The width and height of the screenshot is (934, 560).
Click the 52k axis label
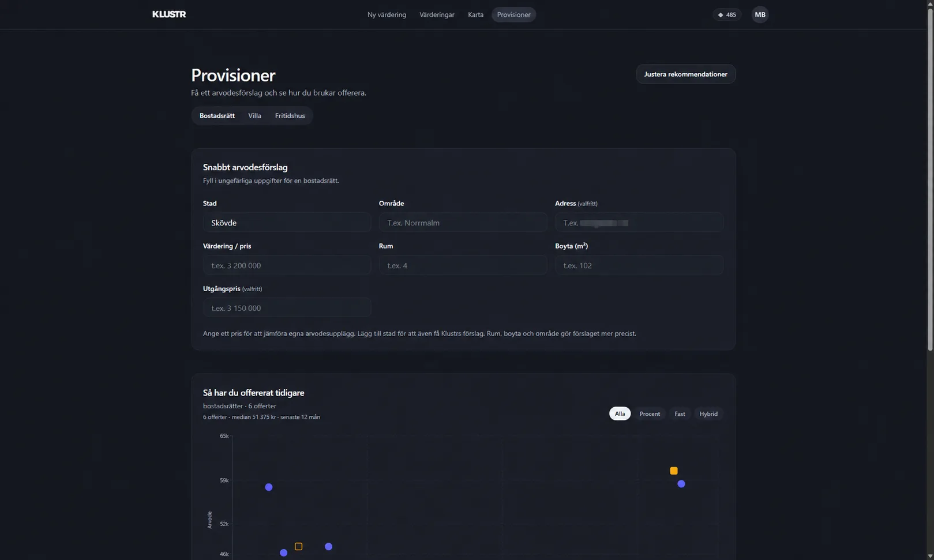pos(224,524)
